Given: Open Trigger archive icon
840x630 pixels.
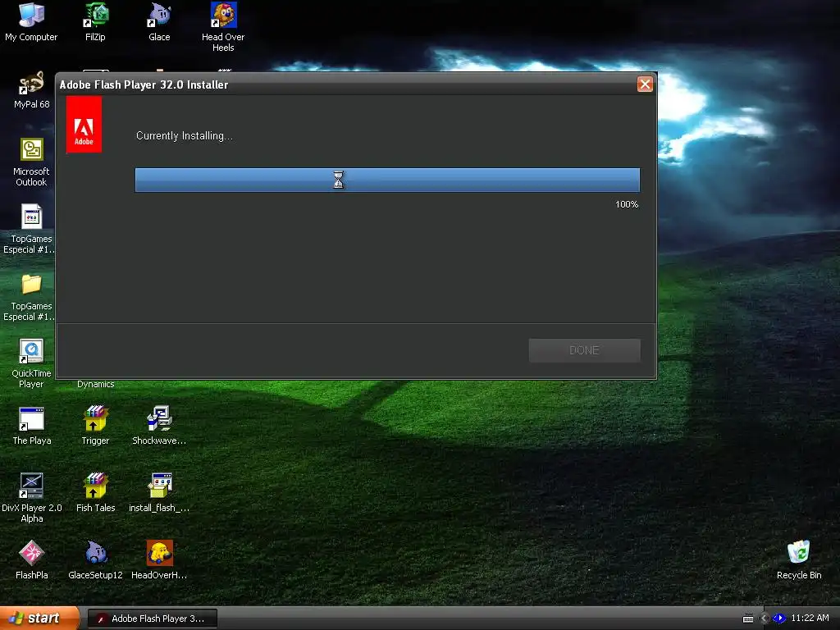Looking at the screenshot, I should [x=95, y=427].
